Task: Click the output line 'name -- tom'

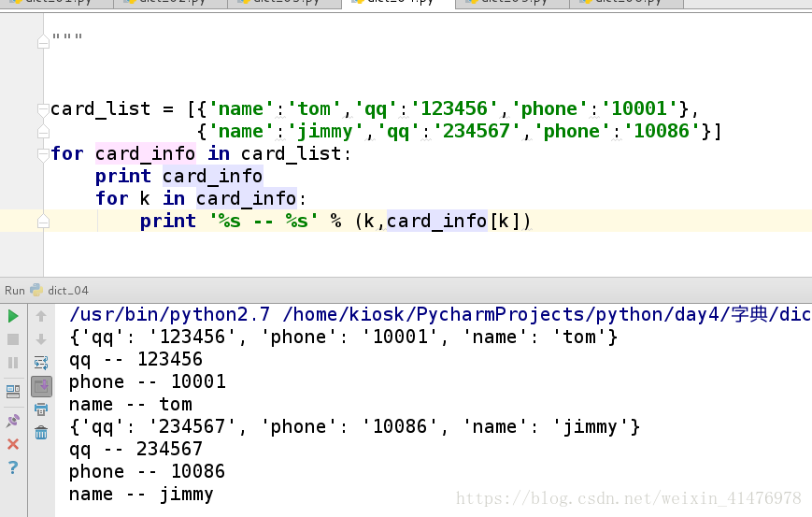Action: (x=131, y=404)
